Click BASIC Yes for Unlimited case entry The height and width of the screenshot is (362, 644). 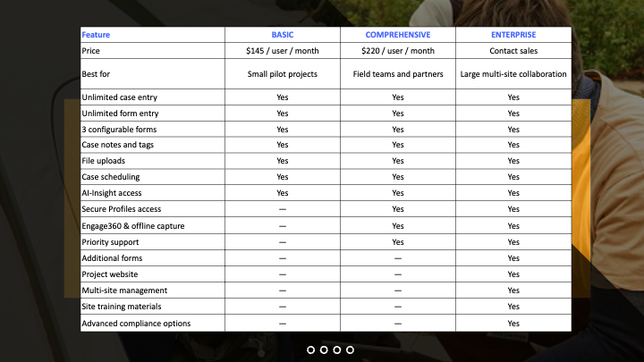283,97
